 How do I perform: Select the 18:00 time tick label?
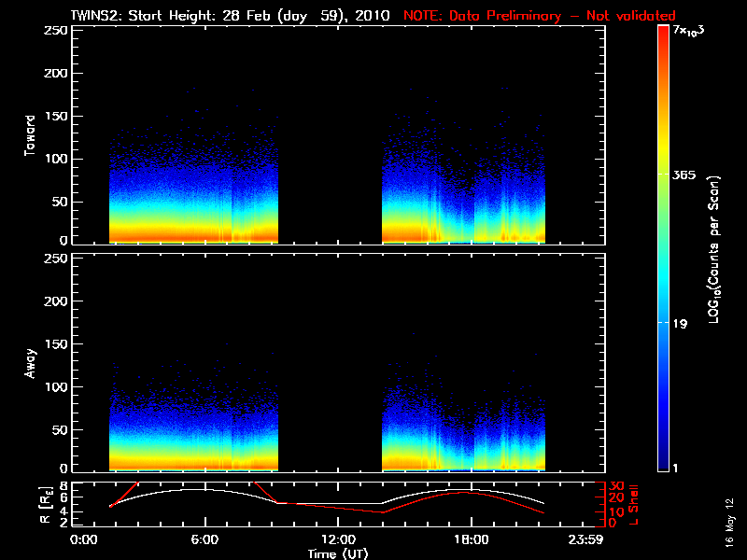471,539
